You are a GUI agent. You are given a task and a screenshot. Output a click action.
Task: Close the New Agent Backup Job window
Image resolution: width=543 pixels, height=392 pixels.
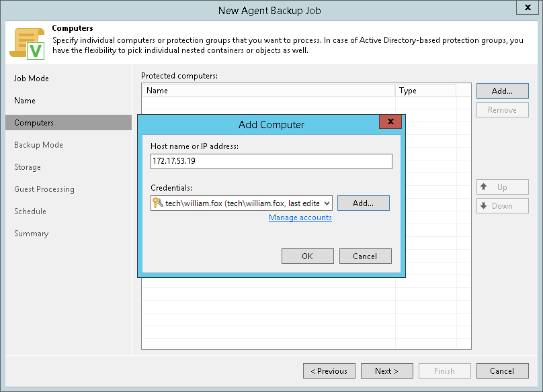(x=527, y=8)
